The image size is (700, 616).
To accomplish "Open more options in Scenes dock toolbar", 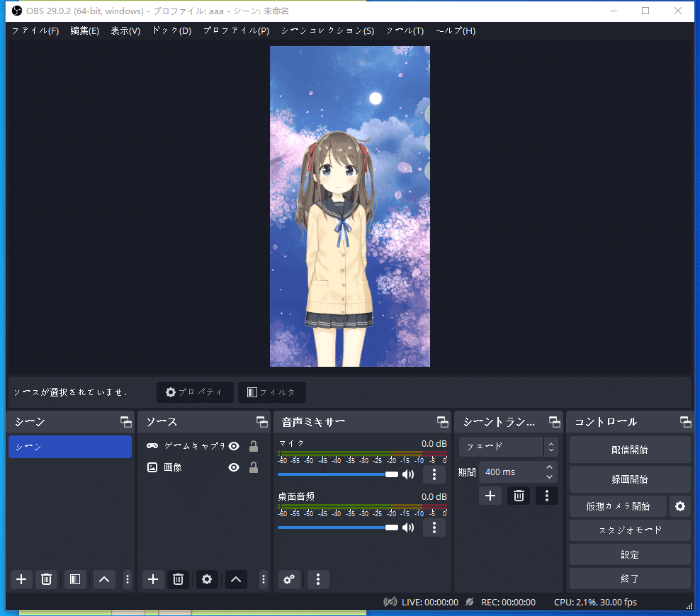I will pyautogui.click(x=128, y=579).
